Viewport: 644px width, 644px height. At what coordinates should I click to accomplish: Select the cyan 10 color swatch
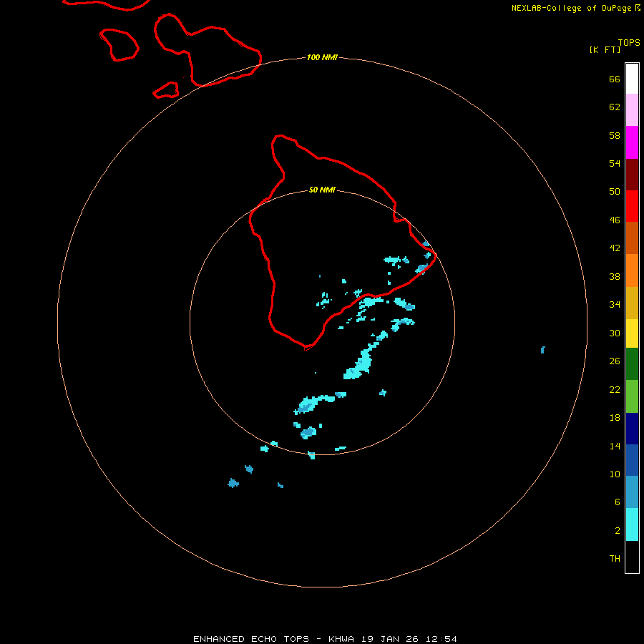click(x=632, y=525)
